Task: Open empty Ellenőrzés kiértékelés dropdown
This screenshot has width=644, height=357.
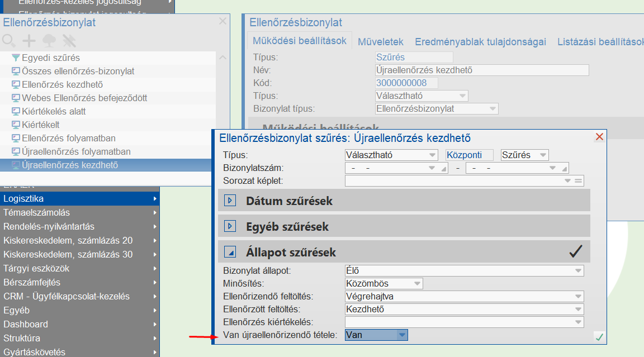Action: pos(464,322)
